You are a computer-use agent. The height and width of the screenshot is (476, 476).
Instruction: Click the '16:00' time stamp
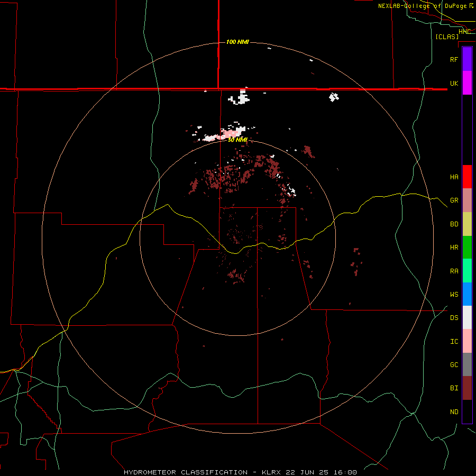click(346, 472)
